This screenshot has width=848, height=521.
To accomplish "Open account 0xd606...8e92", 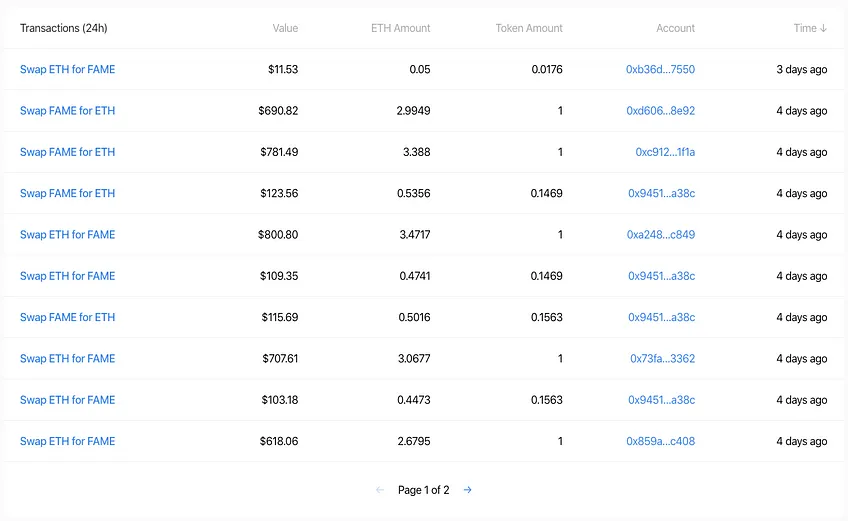I will click(x=660, y=110).
